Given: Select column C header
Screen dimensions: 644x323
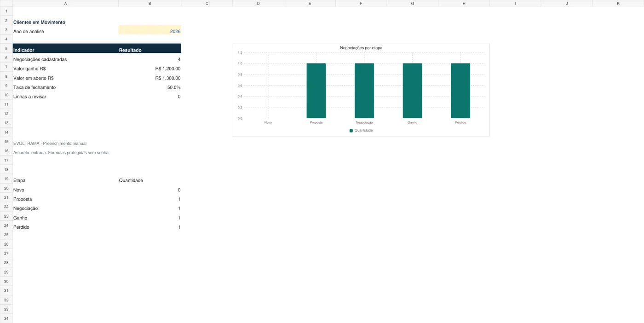Looking at the screenshot, I should click(x=207, y=3).
